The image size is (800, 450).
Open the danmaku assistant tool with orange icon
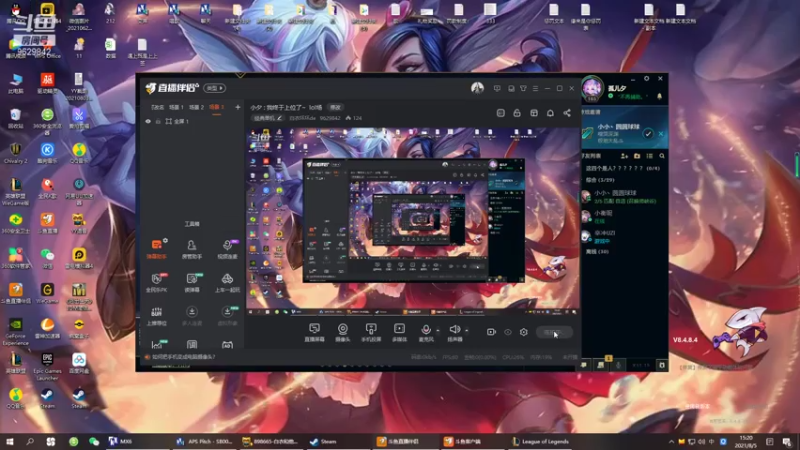coord(157,248)
